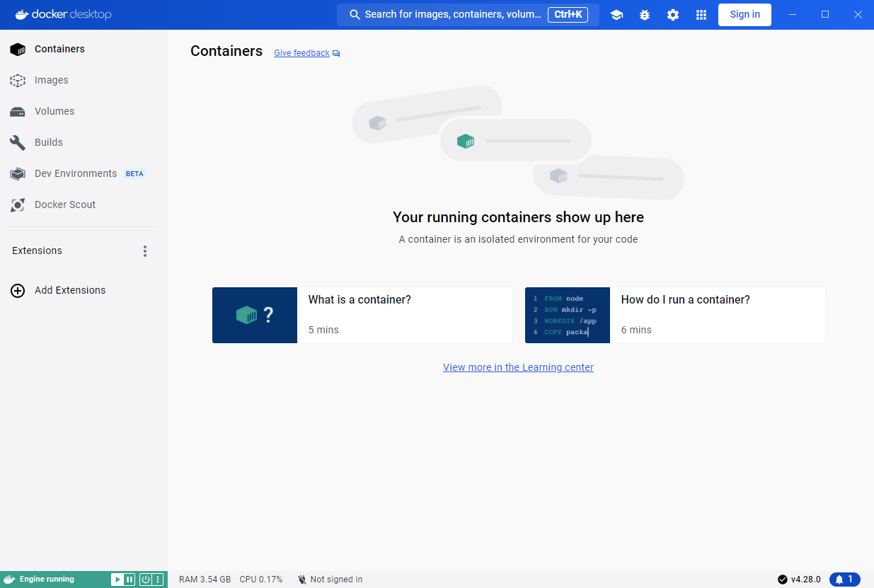This screenshot has height=588, width=874.
Task: Click the v4.28.0 version number
Action: point(806,580)
